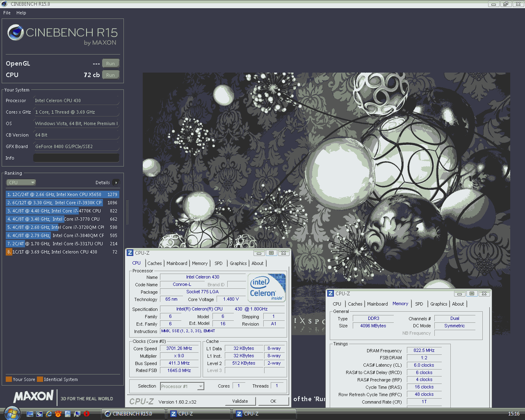Screen dimensions: 525x420
Task: Click the Info input field
Action: [76, 158]
